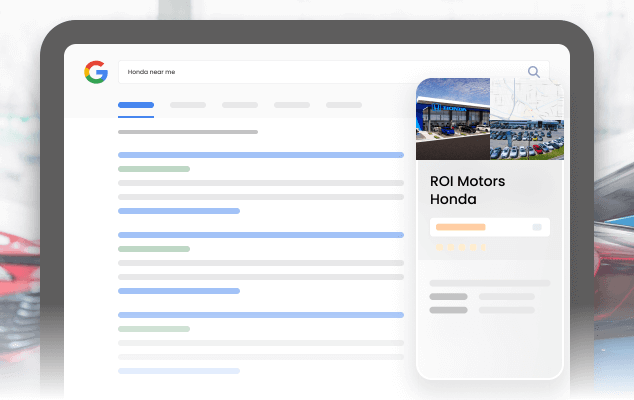Select the active blue search tab
This screenshot has height=400, width=634.
point(136,105)
